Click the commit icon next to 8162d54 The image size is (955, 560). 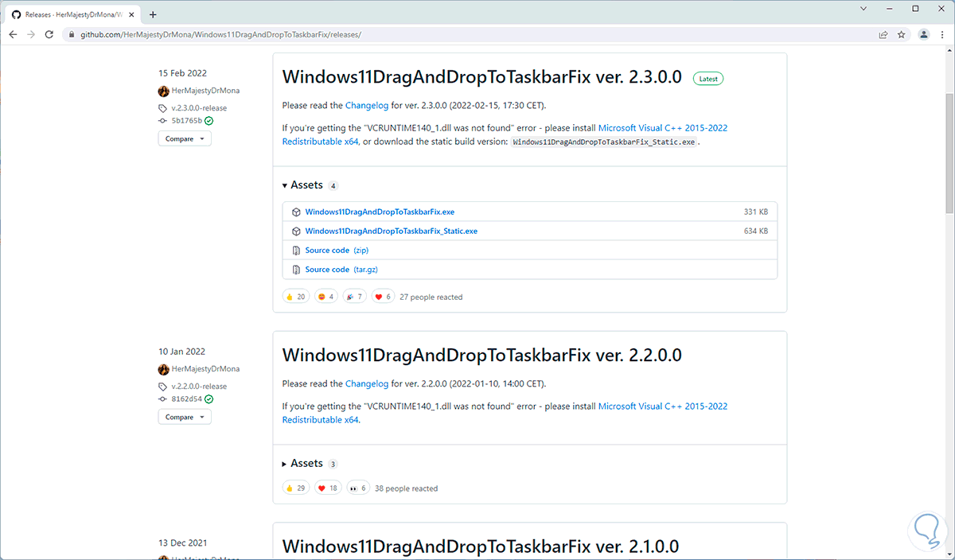pos(163,399)
